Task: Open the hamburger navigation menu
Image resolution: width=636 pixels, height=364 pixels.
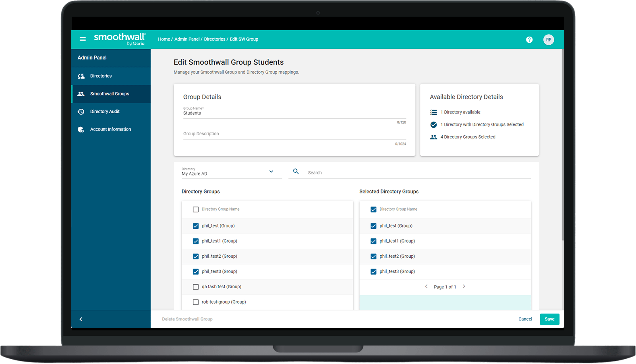Action: pos(83,39)
